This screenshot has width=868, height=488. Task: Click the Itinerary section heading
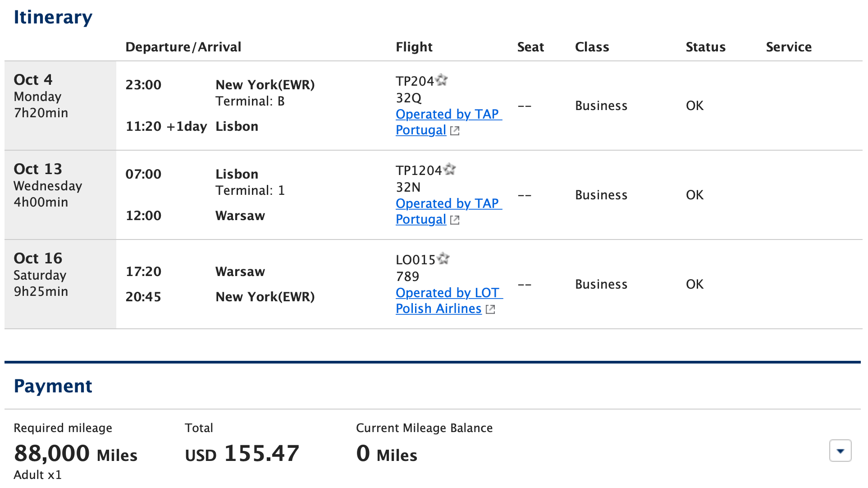[53, 17]
